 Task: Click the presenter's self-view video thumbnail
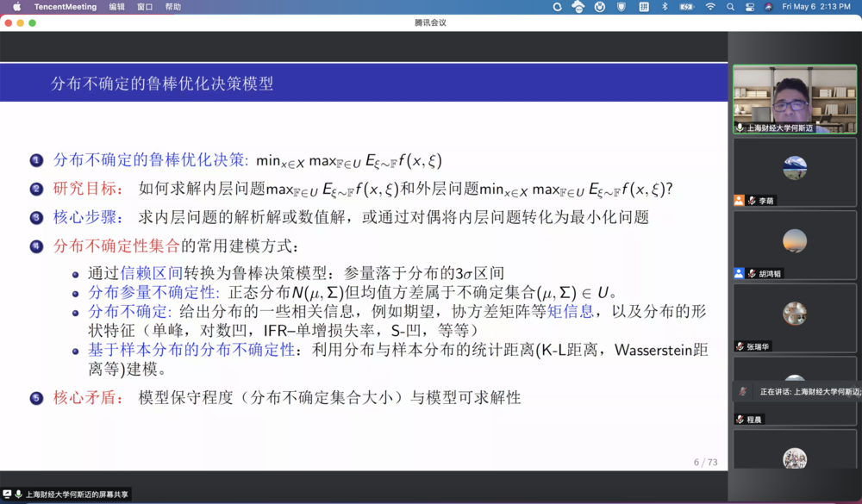point(795,95)
